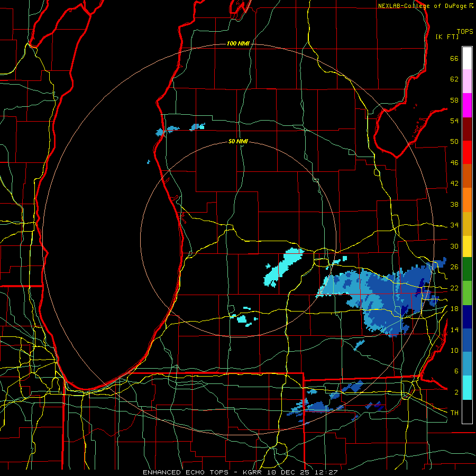Click the light green legend swatch

[467, 293]
